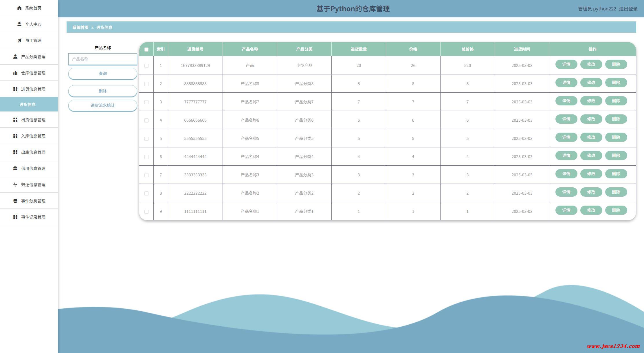Click the icon beside 事件分类管理
This screenshot has width=644, height=353.
15,201
